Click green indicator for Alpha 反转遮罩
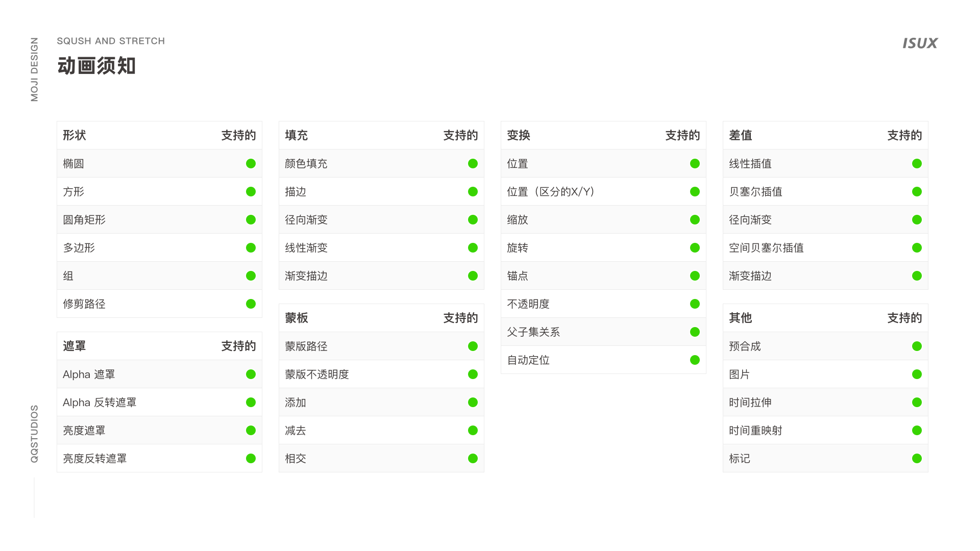This screenshot has width=980, height=551. 251,403
